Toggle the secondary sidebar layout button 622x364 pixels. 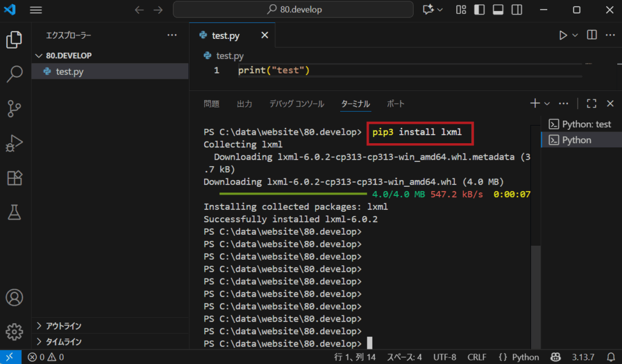tap(516, 10)
